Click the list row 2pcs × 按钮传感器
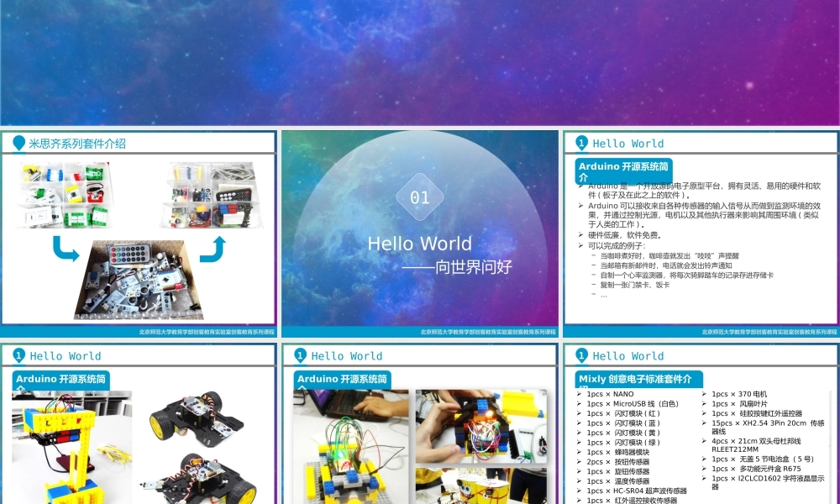This screenshot has height=504, width=840. [617, 462]
